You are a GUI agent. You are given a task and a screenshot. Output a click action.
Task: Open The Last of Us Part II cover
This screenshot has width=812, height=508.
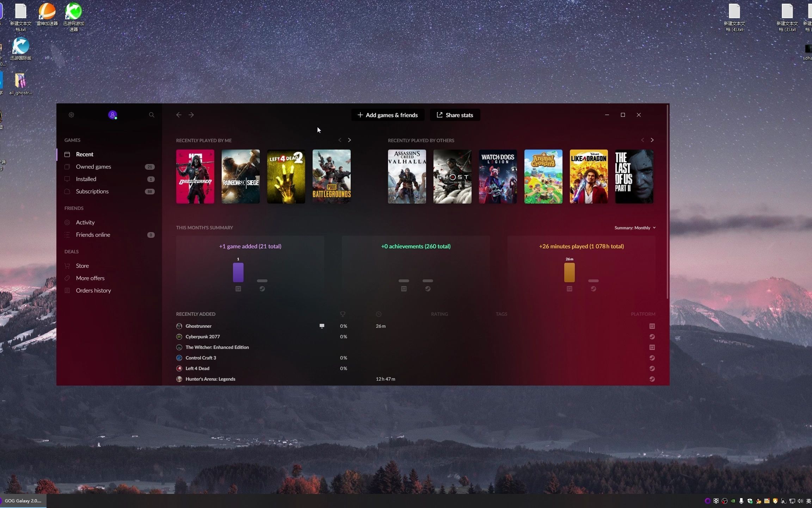[634, 176]
